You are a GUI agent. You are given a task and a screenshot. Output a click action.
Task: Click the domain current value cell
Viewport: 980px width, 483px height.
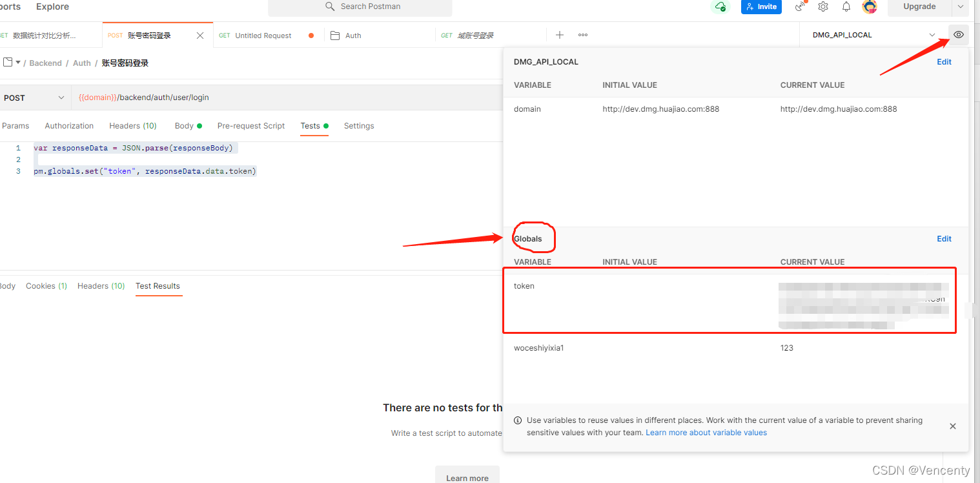(x=839, y=109)
